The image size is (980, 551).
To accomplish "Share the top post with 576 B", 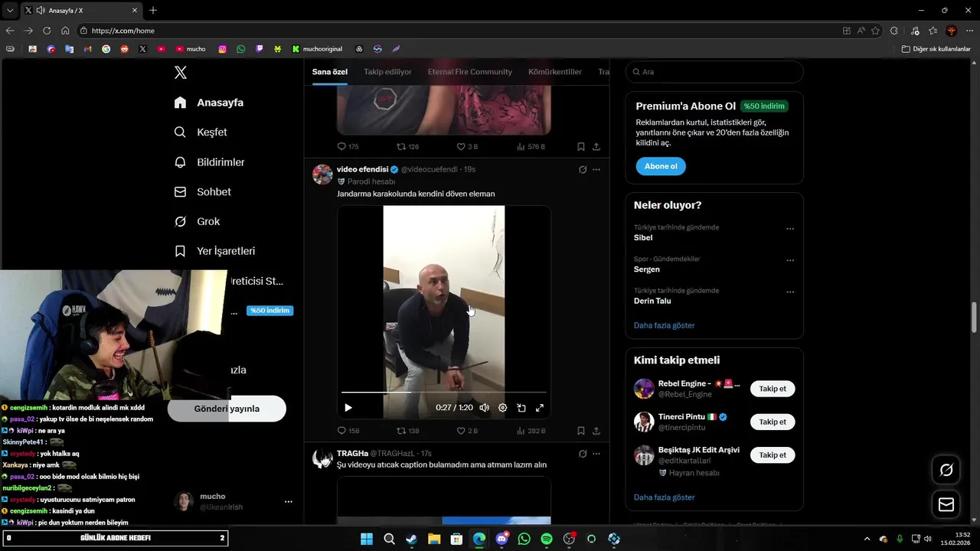I will [x=596, y=146].
